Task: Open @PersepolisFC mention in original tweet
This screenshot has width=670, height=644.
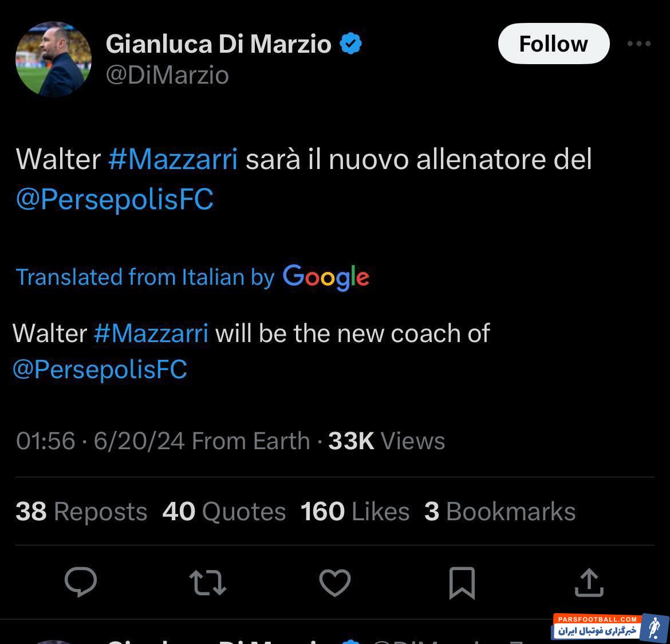Action: (x=115, y=199)
